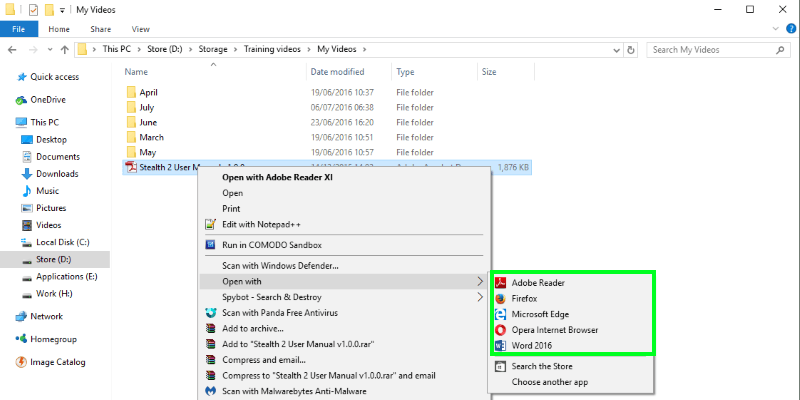800x400 pixels.
Task: Open Local Disk (C:) in sidebar
Action: point(62,242)
